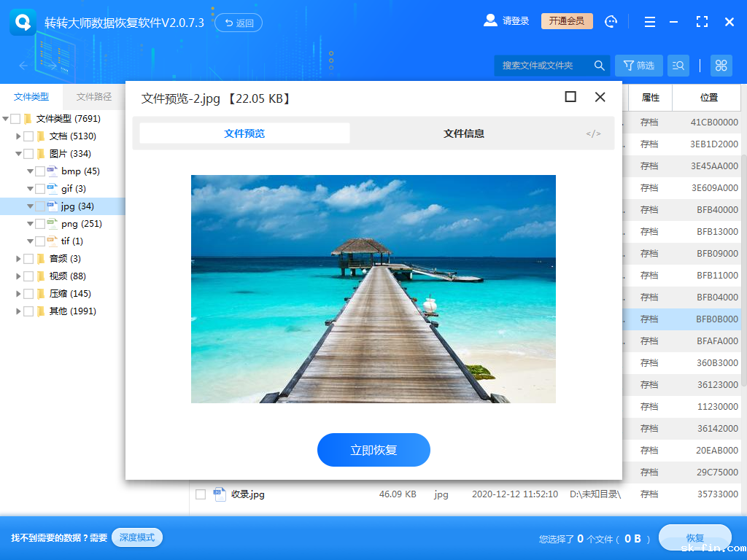Click the grid view icon in the toolbar

(x=721, y=65)
